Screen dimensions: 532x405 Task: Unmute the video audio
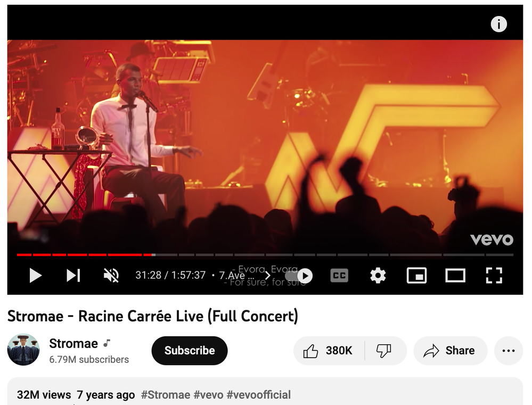(x=111, y=275)
